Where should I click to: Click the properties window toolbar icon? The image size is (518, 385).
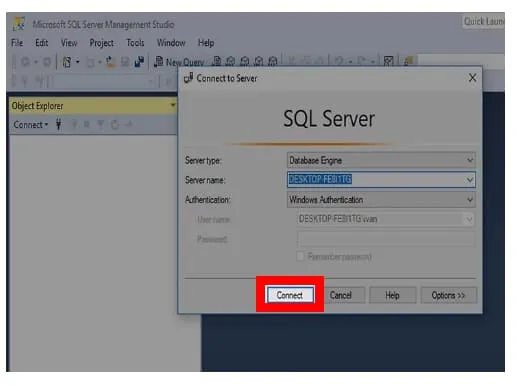pyautogui.click(x=389, y=61)
